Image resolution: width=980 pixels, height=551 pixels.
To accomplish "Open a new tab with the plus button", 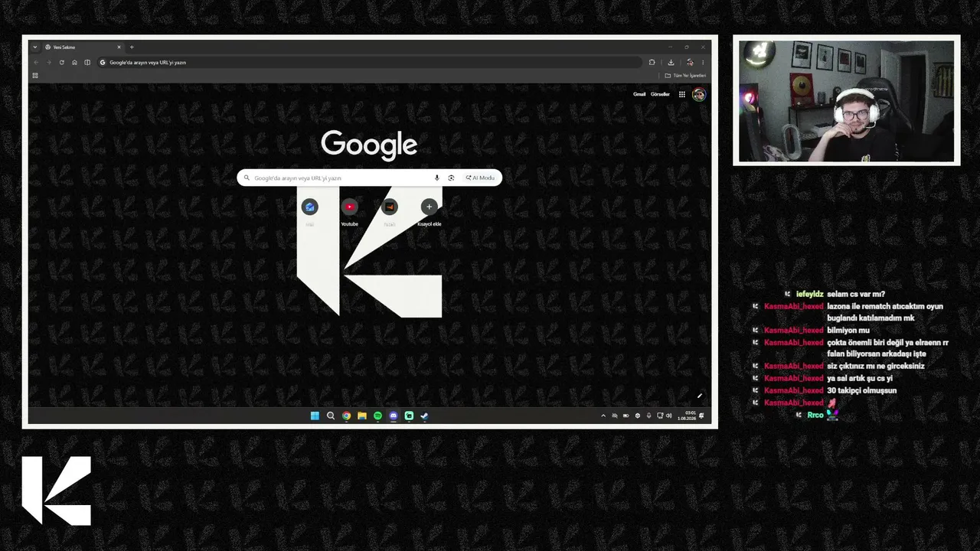I will coord(132,47).
